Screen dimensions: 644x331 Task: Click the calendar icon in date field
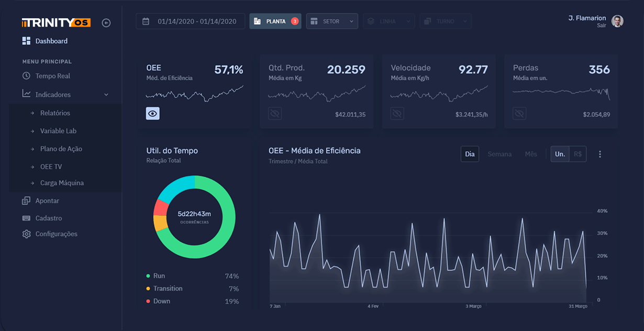pos(146,21)
